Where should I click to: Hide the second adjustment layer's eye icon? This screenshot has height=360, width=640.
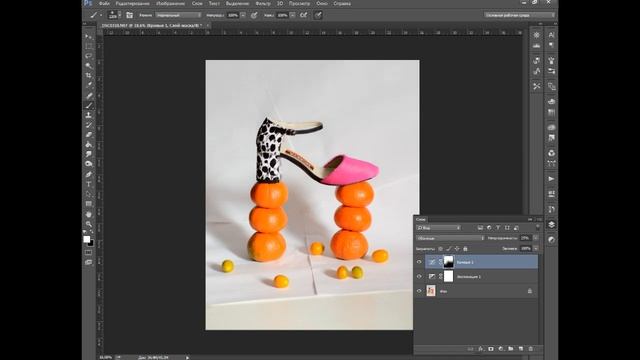tap(419, 276)
